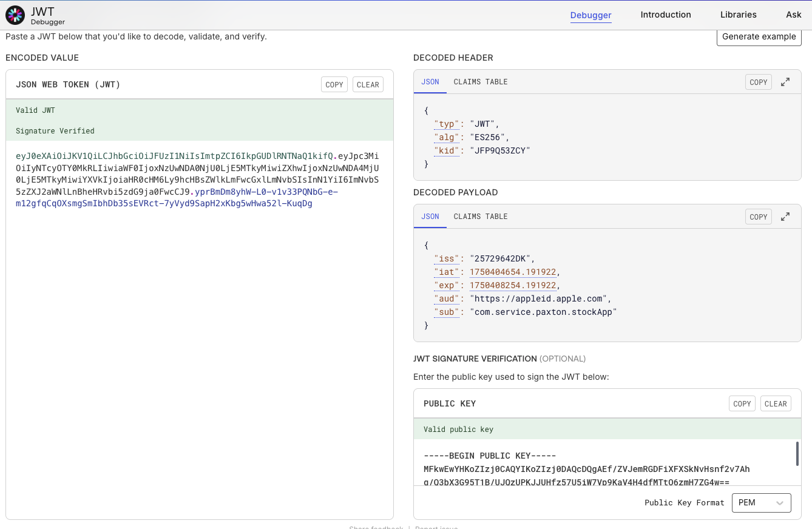Clear the encoded JWT field

(x=368, y=84)
